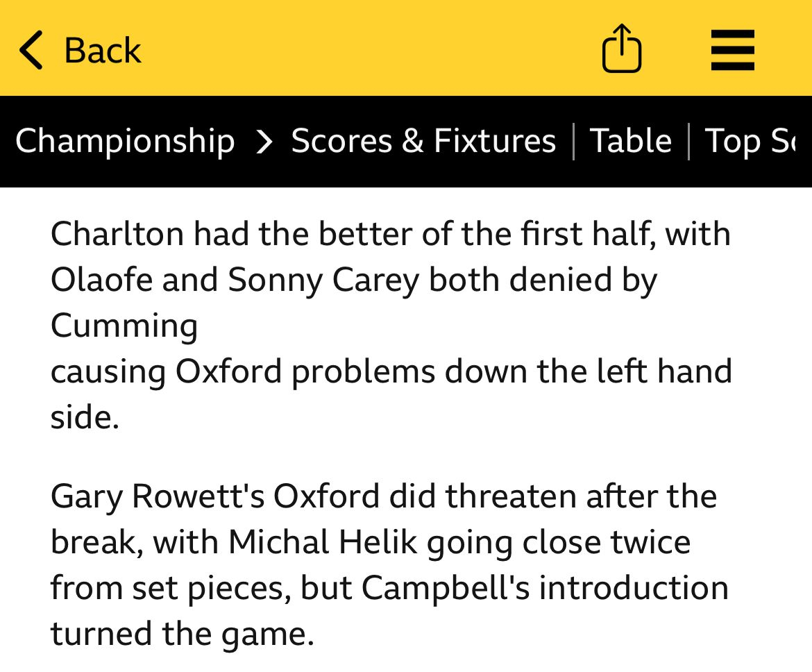The image size is (812, 672).
Task: Click the paragraph beginning 'Charlton had the better'
Action: pyautogui.click(x=391, y=326)
